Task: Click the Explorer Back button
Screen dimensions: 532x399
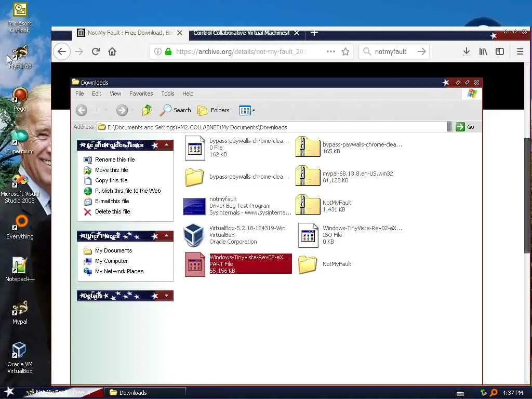Action: tap(82, 110)
